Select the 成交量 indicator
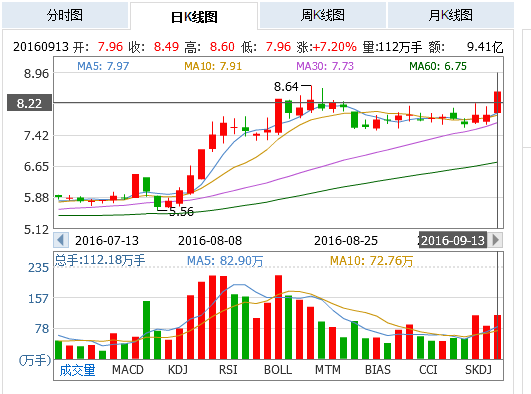 click(78, 370)
